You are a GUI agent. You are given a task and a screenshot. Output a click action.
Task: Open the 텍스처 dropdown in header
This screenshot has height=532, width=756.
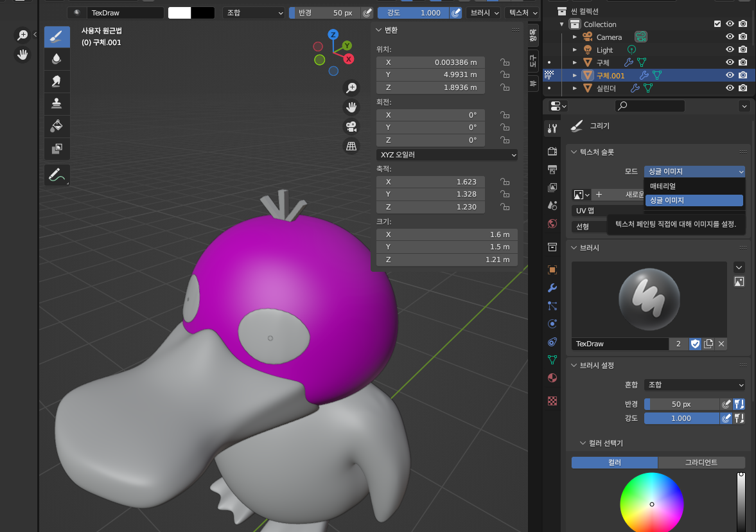(x=523, y=13)
